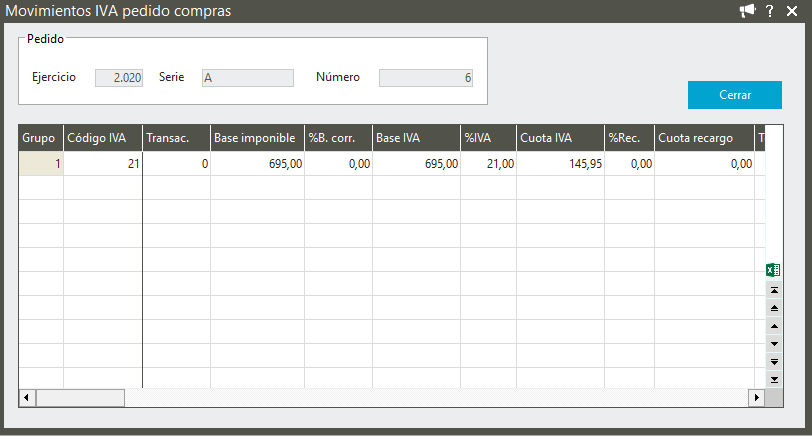Open help with the question mark icon
This screenshot has width=812, height=436.
770,10
